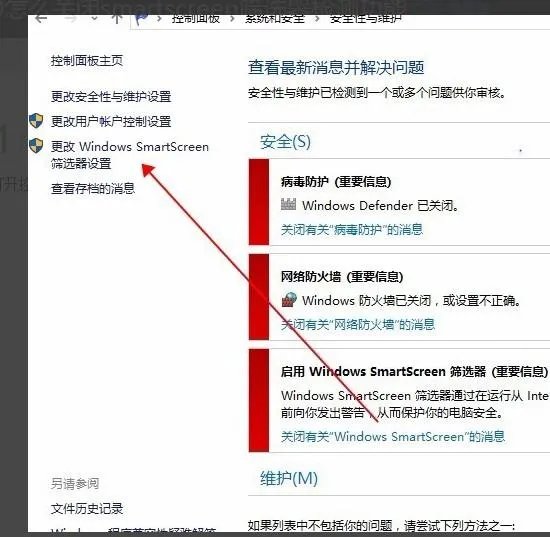Select 启用 Windows SmartScreen 筛选器 heading

click(383, 371)
